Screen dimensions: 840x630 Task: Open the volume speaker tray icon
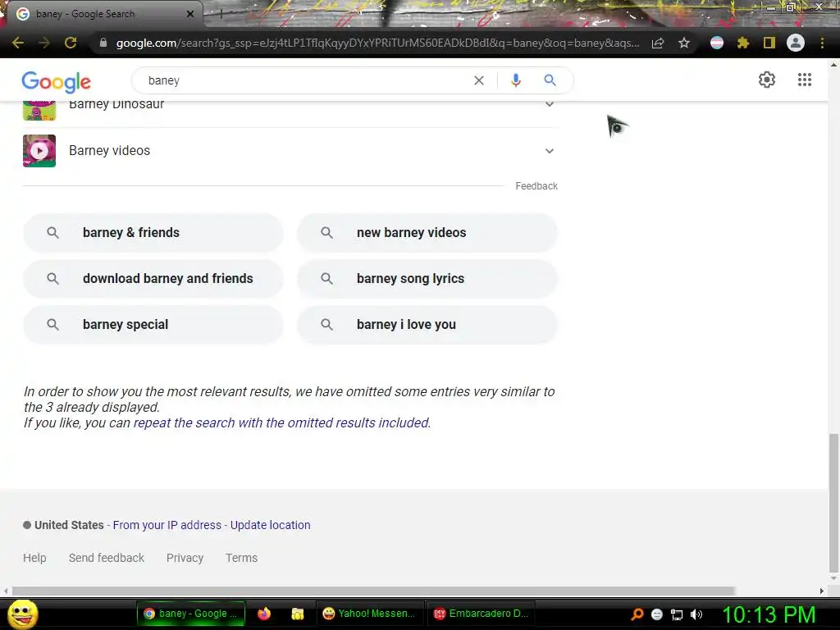696,614
